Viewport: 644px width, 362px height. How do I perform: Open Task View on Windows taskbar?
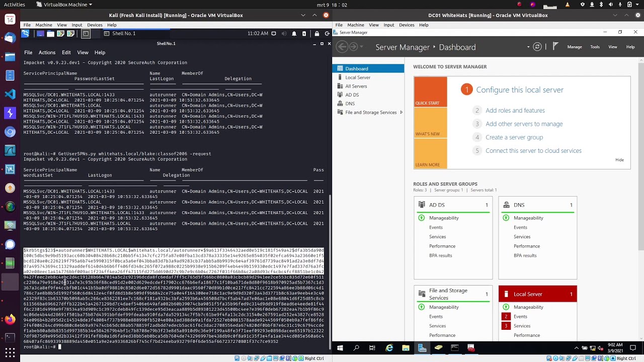pyautogui.click(x=372, y=348)
